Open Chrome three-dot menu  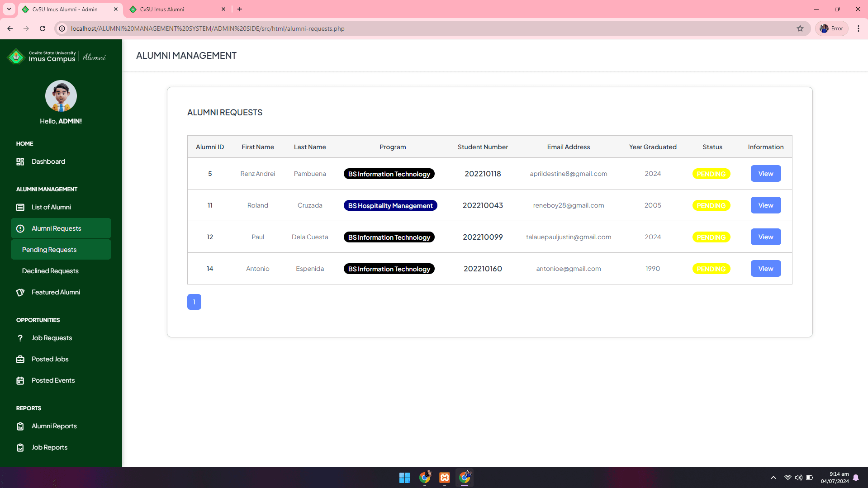click(x=859, y=28)
